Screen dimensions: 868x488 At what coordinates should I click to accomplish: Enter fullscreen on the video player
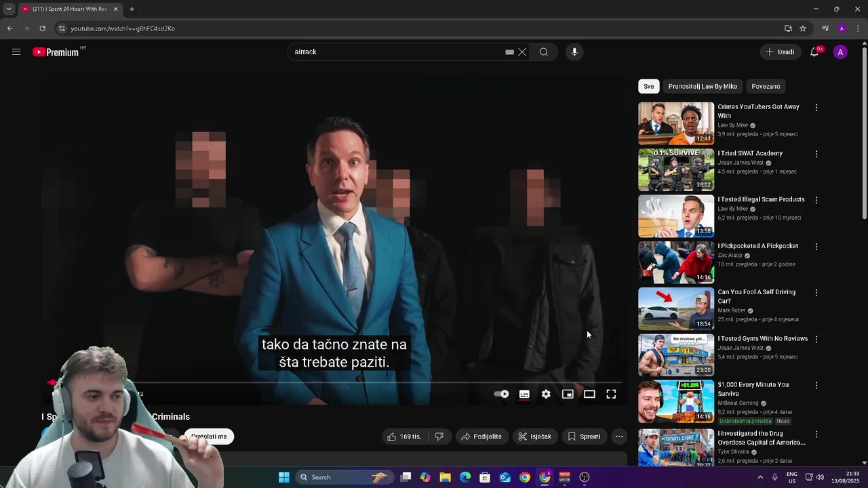click(611, 394)
